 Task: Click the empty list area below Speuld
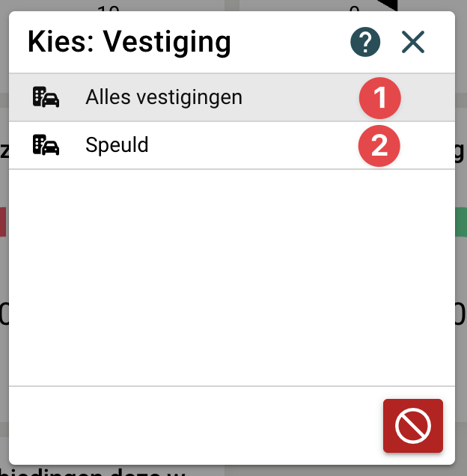[x=232, y=277]
